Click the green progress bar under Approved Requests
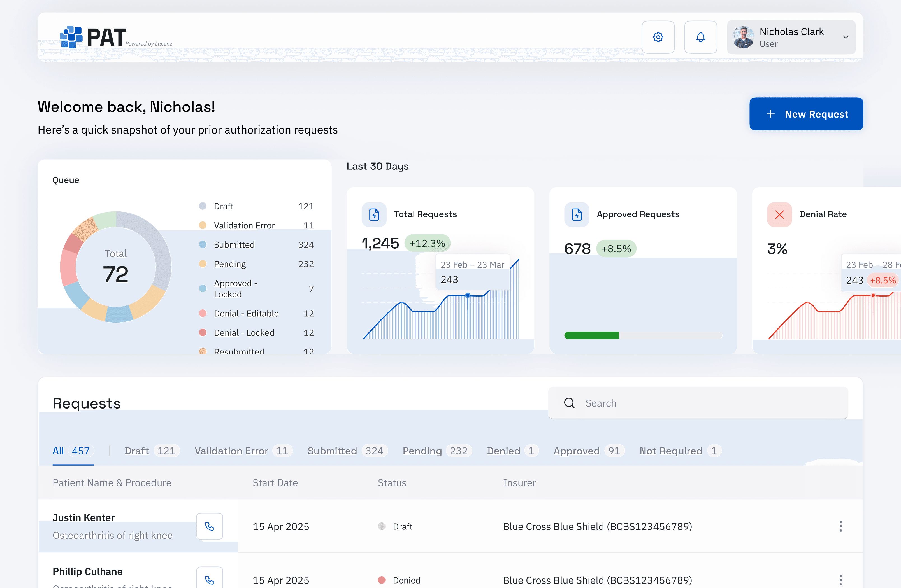 [591, 335]
